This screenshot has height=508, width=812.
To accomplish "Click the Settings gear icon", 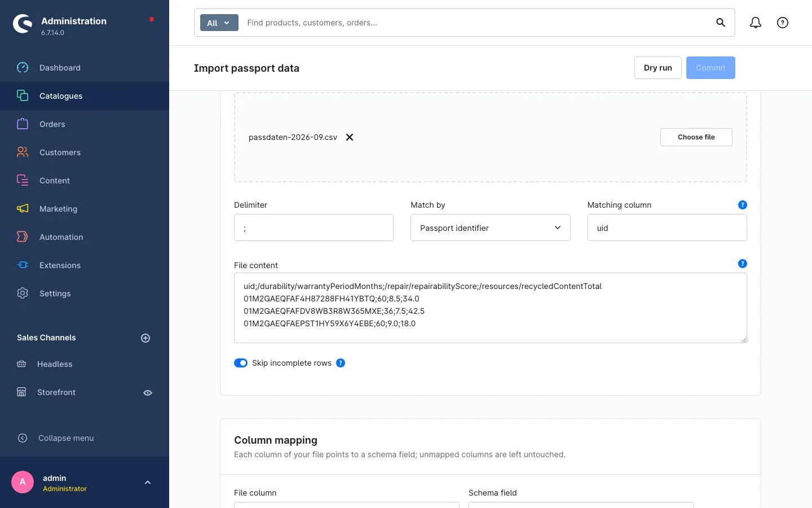I will (23, 294).
